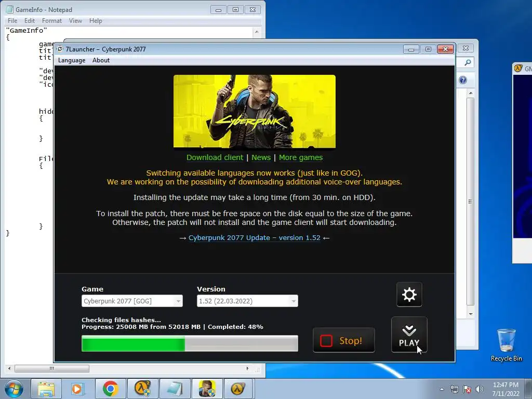Click background window's scroll up arrow

471,93
